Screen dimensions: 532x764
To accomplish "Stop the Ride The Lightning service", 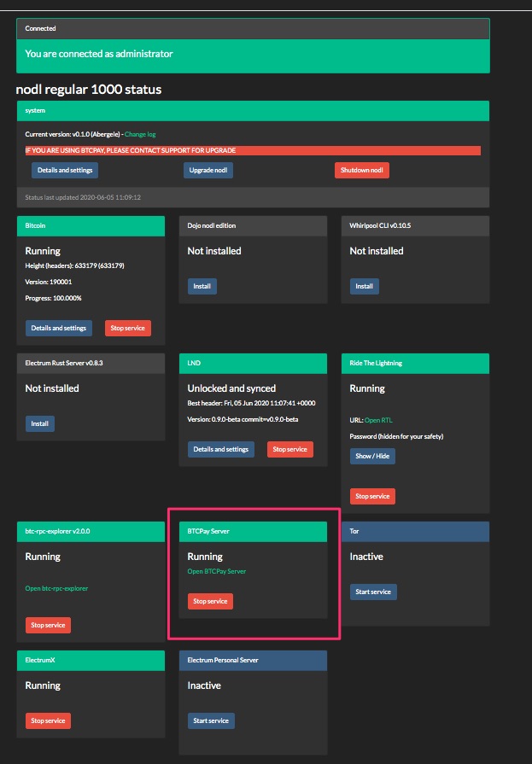I will click(372, 496).
